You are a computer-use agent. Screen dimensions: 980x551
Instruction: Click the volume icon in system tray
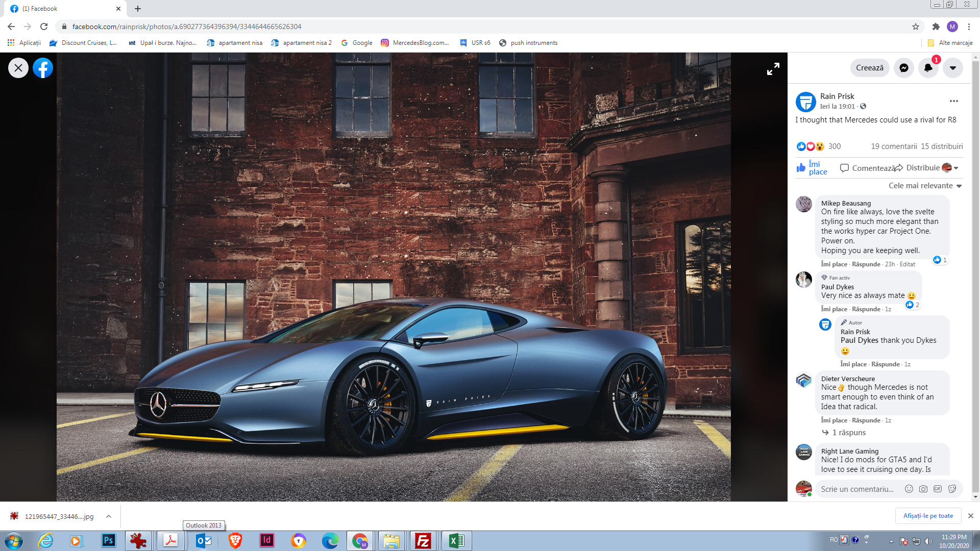click(928, 541)
